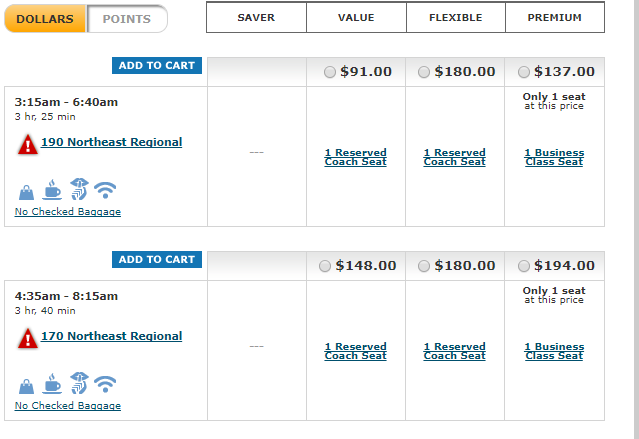Click the quiet car icon for train 170
This screenshot has width=639, height=439.
[79, 383]
